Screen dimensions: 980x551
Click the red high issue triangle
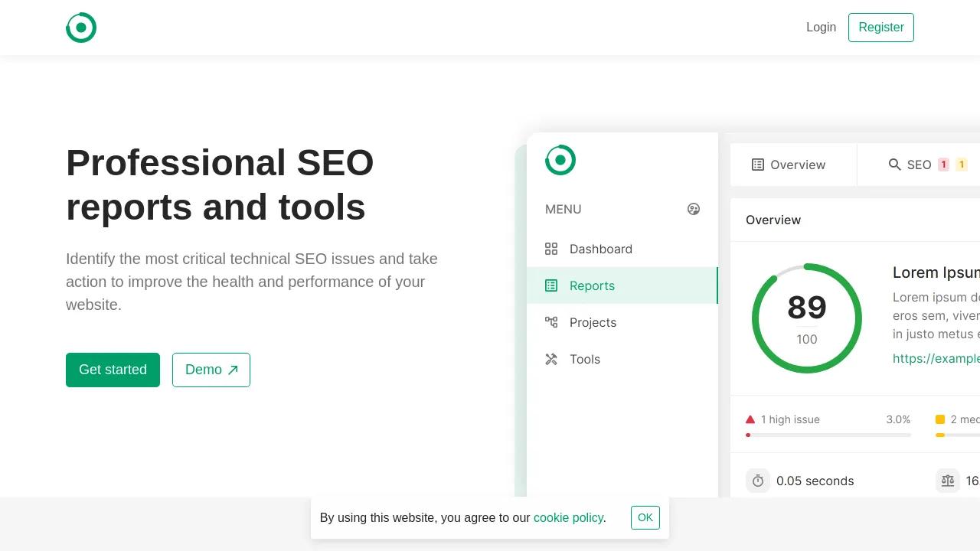click(x=750, y=419)
